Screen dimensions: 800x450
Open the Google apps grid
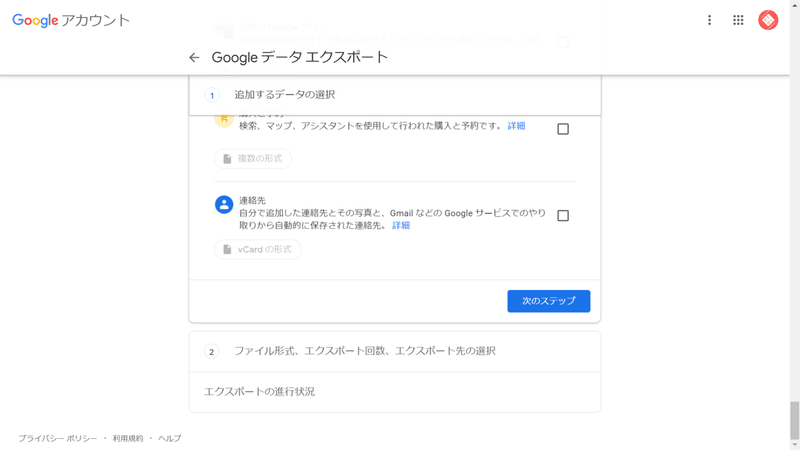(x=738, y=20)
